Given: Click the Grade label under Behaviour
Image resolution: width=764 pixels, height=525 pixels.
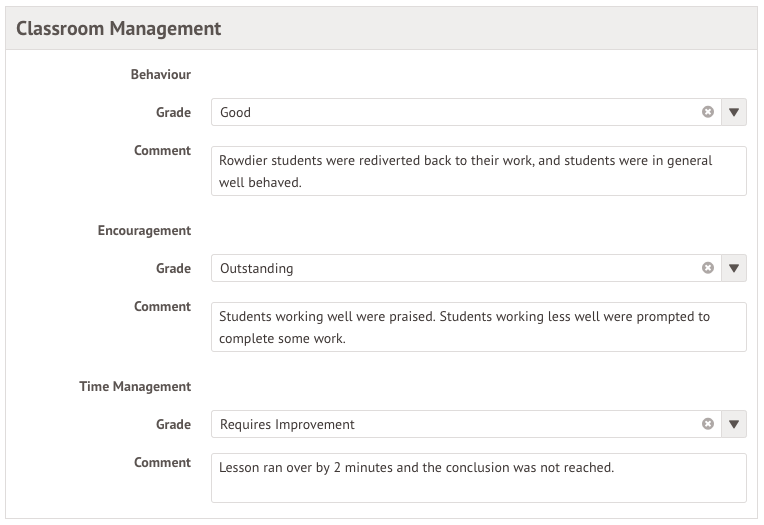Looking at the screenshot, I should pos(173,113).
